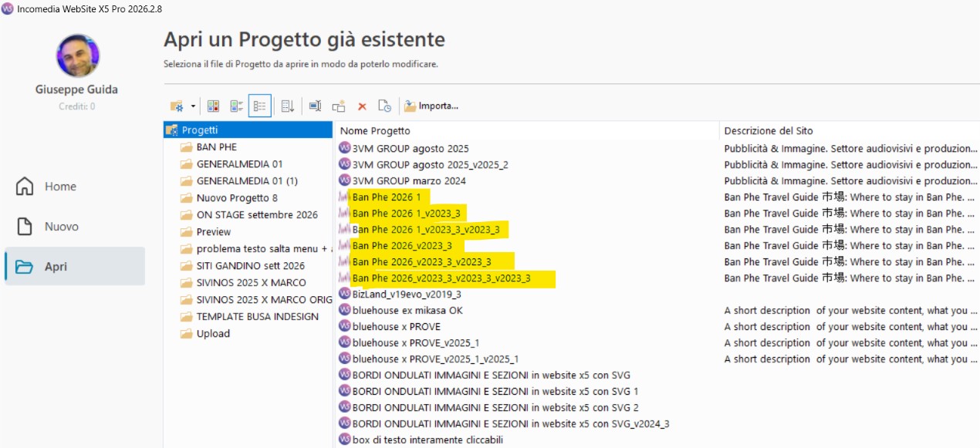
Task: Open the Nuovo Progetto 8 folder
Action: coord(237,197)
